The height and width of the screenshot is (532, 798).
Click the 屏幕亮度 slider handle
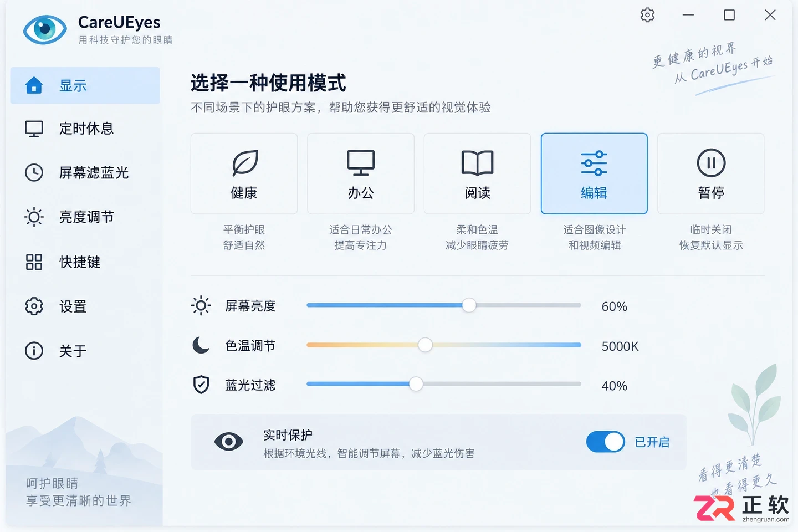[x=469, y=305]
